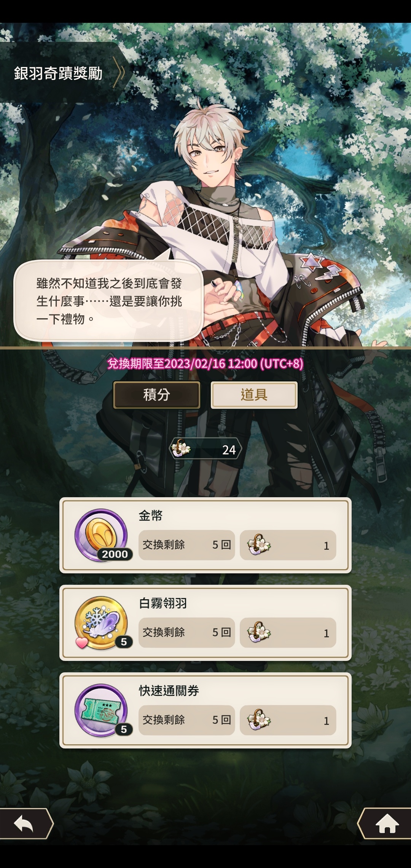Exchange the 金幣 reward card
The height and width of the screenshot is (868, 411).
205,535
